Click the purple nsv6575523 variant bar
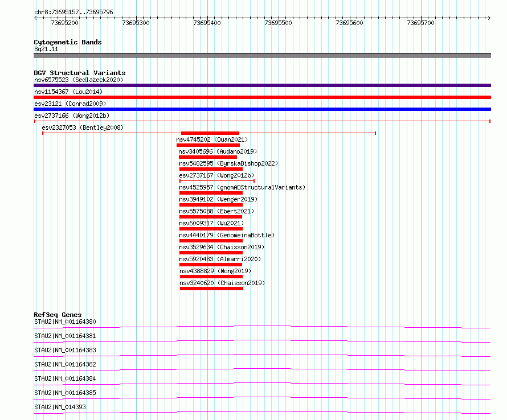 (x=262, y=85)
